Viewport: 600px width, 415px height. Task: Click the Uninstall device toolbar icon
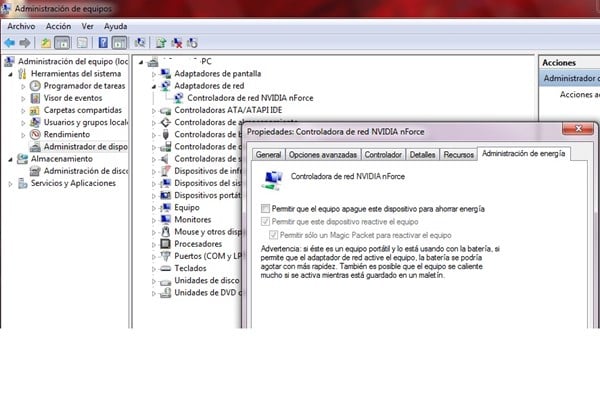pyautogui.click(x=177, y=43)
